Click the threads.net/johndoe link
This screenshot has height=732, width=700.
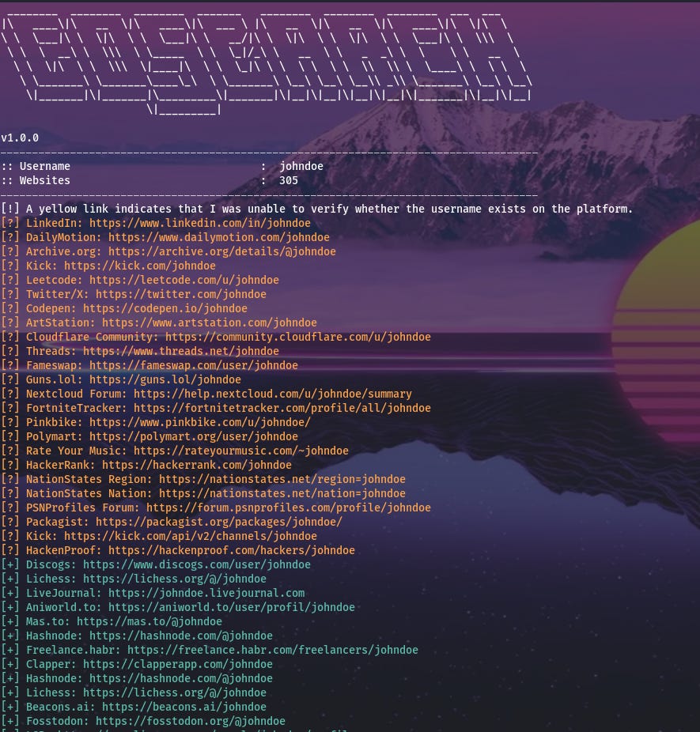tap(180, 351)
